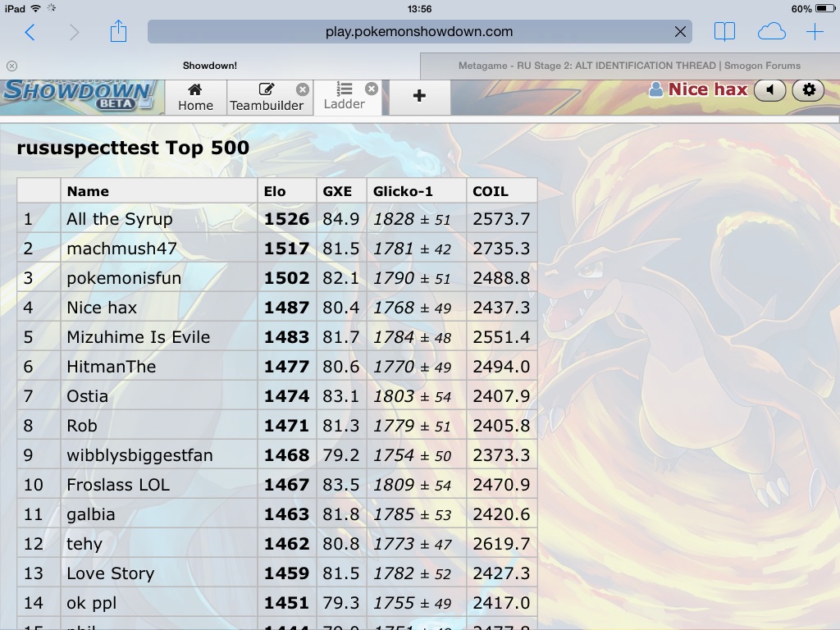
Task: Click the Pokemon Showdown logo
Action: (78, 94)
